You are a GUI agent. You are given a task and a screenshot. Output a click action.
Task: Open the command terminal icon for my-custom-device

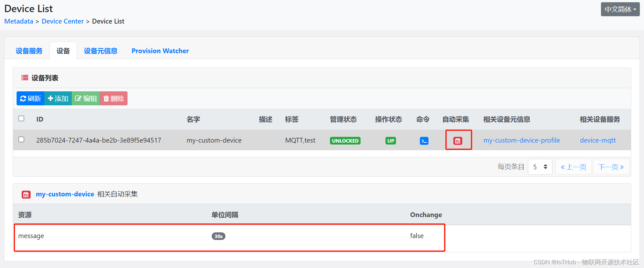[424, 141]
